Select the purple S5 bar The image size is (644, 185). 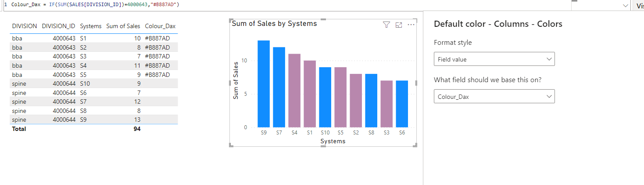coord(340,98)
